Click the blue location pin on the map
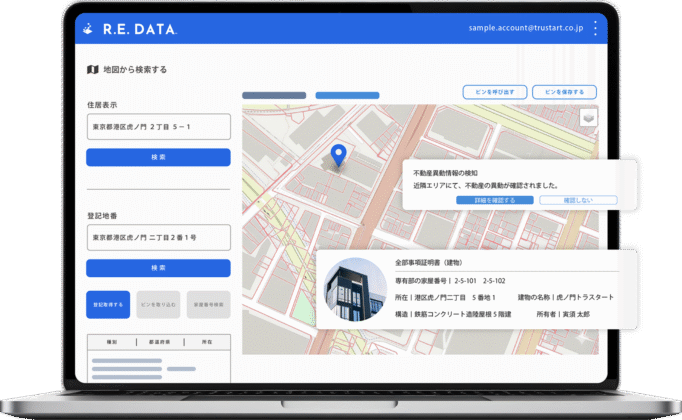 339,155
